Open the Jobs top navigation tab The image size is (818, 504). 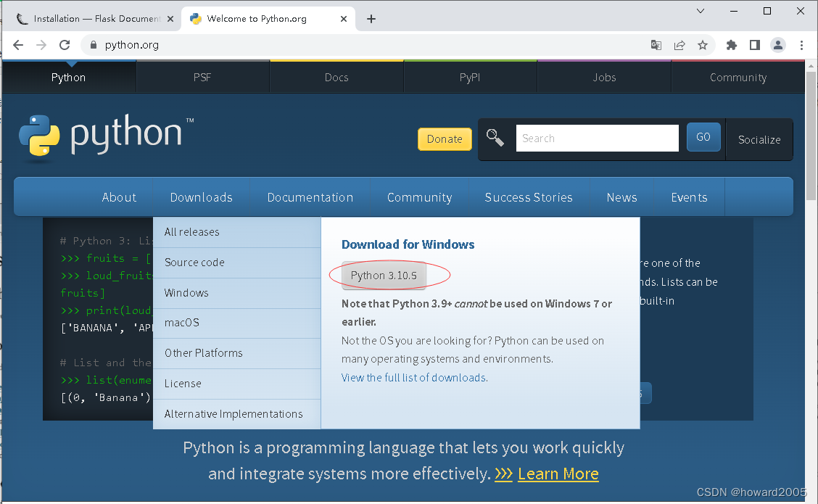(604, 77)
